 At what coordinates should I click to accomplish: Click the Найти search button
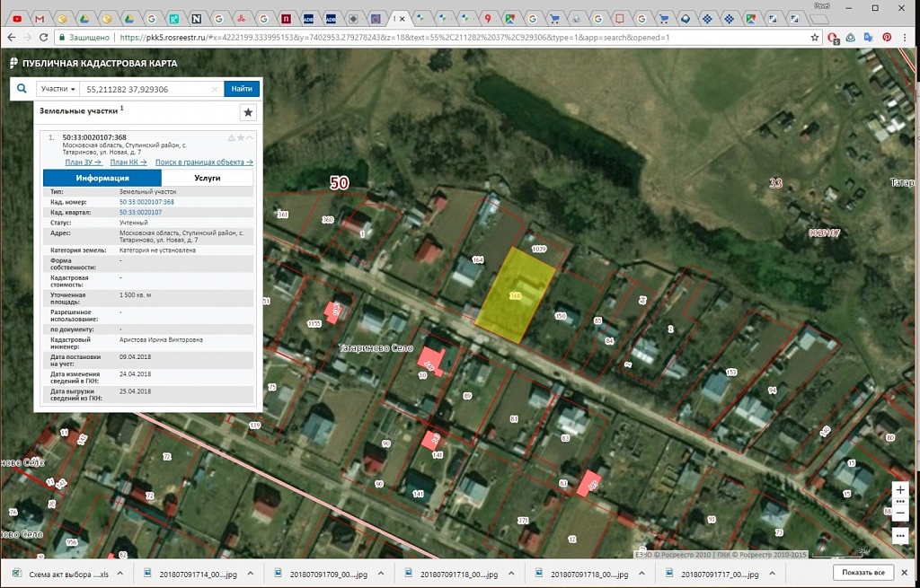tap(242, 89)
